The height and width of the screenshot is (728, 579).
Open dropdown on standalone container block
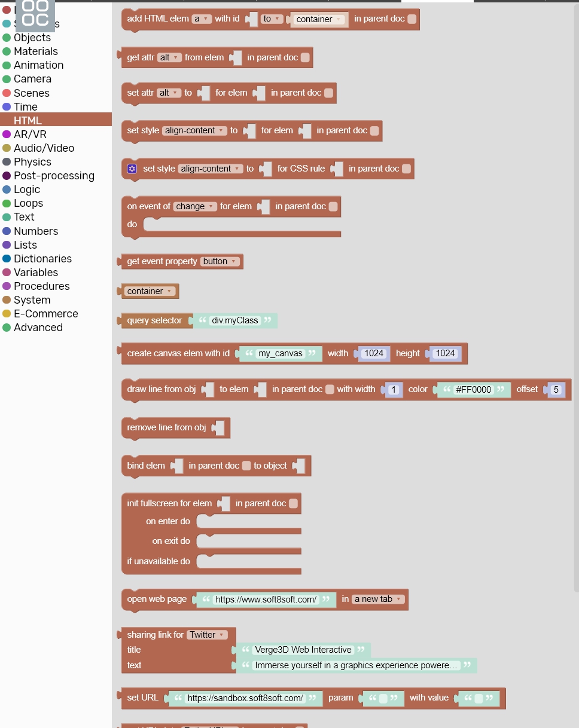tap(150, 292)
